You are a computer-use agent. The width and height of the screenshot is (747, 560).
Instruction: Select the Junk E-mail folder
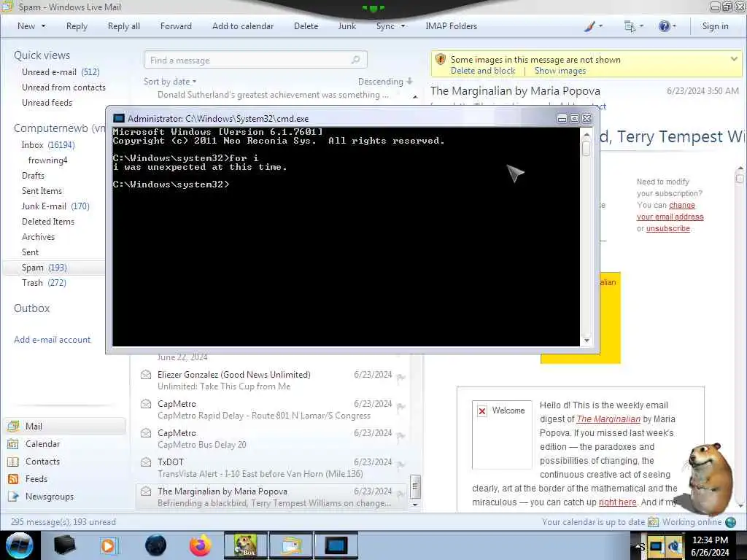point(55,206)
